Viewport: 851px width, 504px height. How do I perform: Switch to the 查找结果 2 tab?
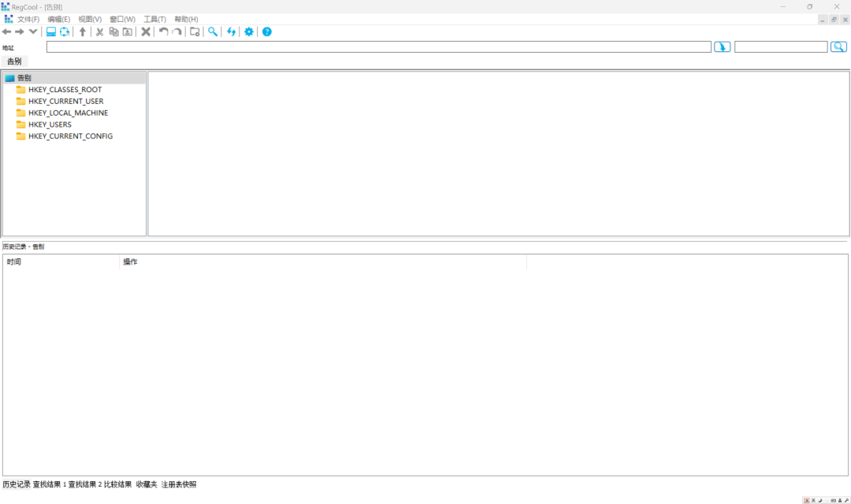coord(84,484)
